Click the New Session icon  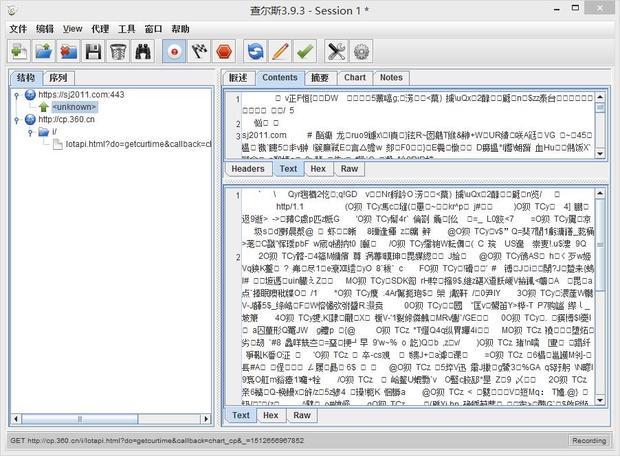point(19,51)
